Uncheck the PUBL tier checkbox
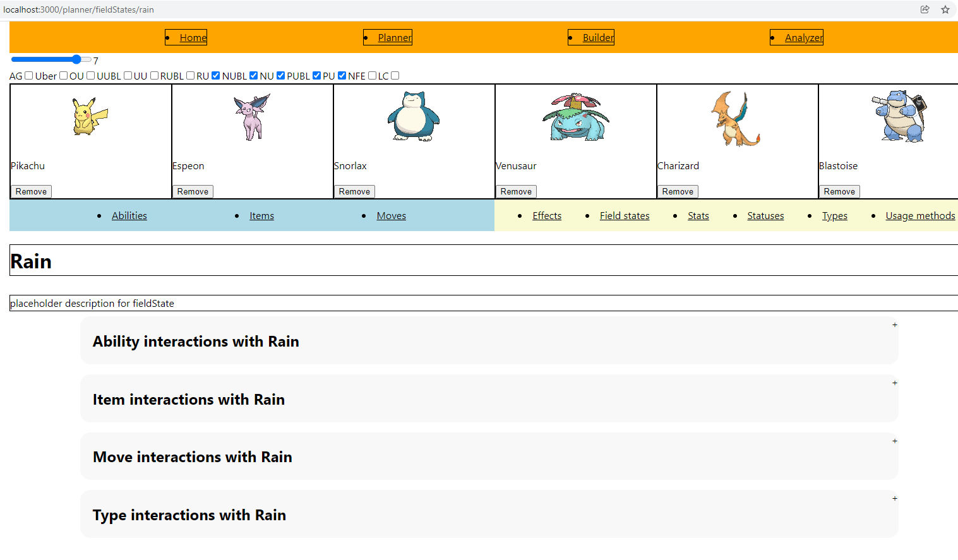 tap(316, 76)
